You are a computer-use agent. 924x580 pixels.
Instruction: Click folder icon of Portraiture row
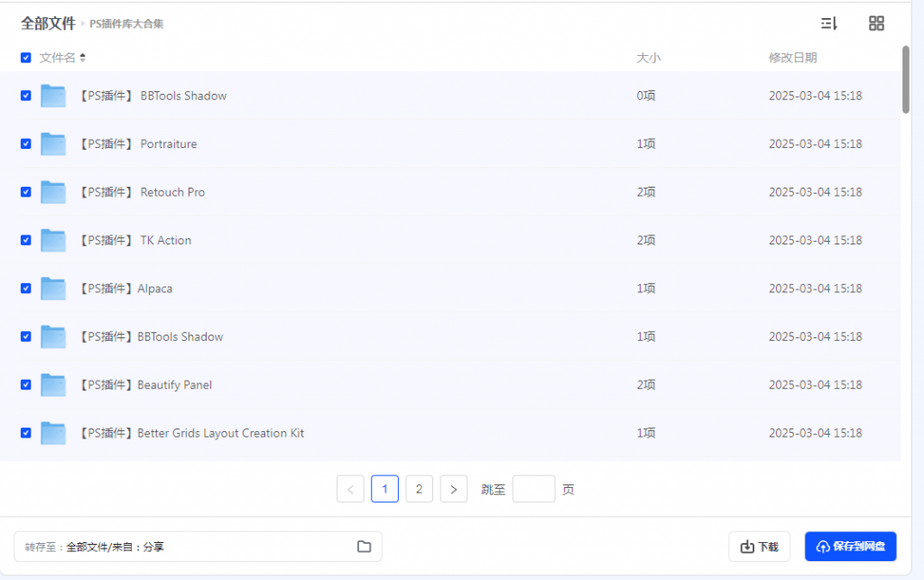(53, 143)
